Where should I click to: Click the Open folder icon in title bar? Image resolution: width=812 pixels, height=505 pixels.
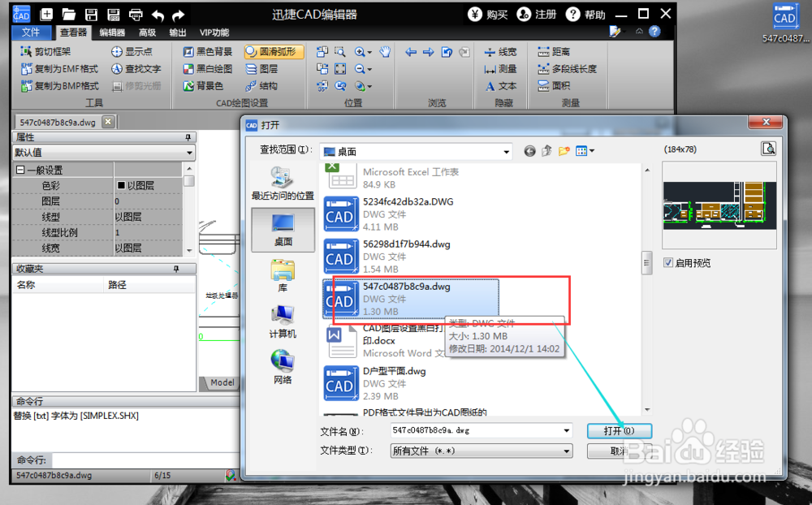click(69, 15)
